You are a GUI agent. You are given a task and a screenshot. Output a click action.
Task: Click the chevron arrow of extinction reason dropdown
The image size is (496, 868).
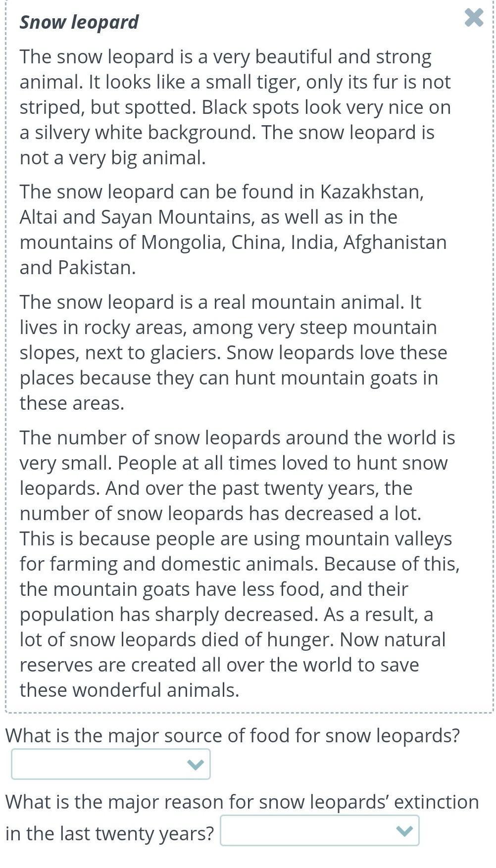coord(404,831)
